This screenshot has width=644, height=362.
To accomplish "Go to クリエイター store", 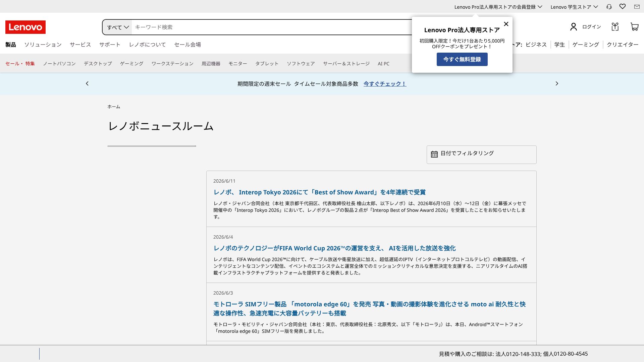I will pos(623,45).
